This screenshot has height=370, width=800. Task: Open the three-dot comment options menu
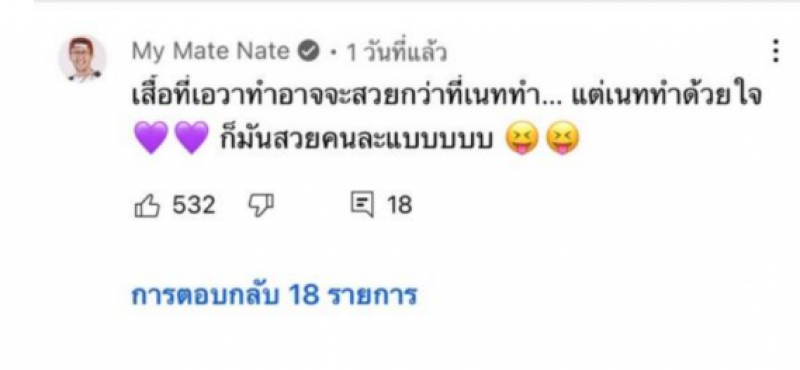tap(776, 52)
